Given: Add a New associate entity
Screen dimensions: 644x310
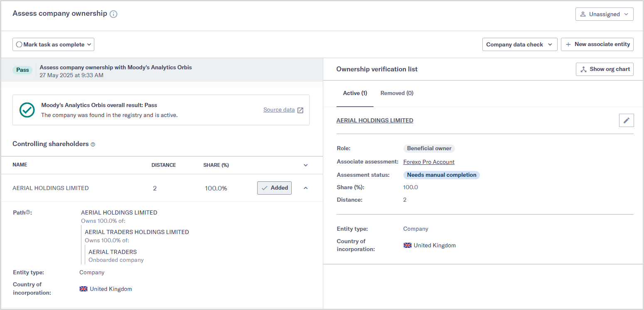Looking at the screenshot, I should [597, 44].
